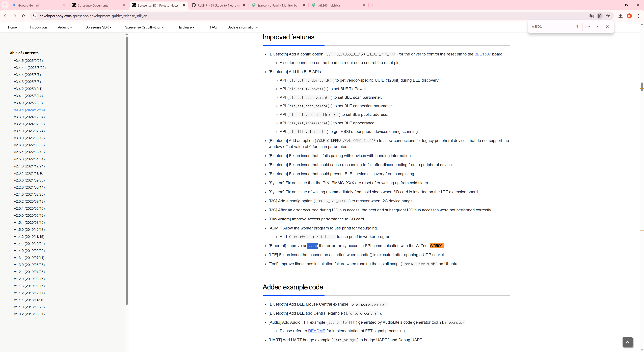Open a new browser tab
644x352 pixels.
click(x=373, y=5)
